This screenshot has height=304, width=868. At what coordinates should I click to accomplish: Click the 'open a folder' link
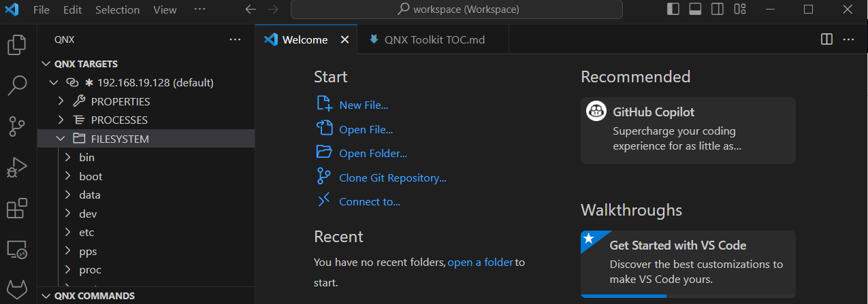(480, 262)
